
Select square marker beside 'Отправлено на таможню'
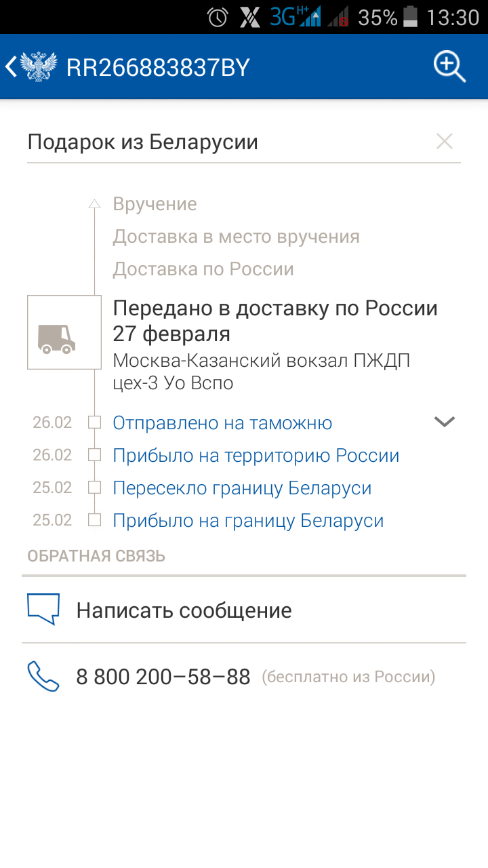pyautogui.click(x=95, y=422)
